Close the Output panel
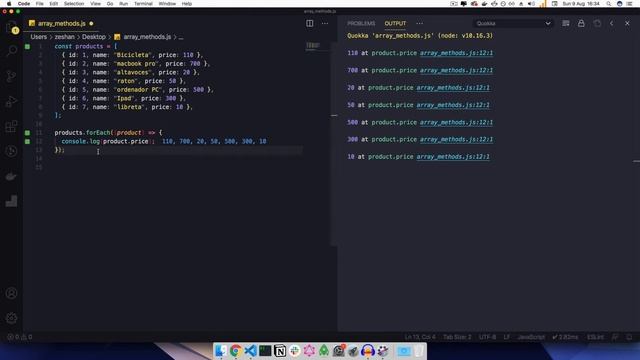 point(627,23)
